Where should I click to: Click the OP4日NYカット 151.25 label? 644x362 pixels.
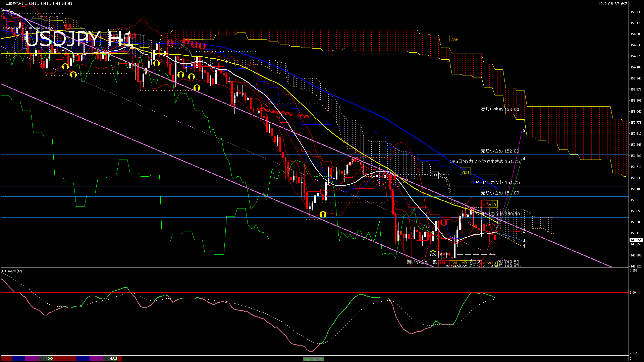pyautogui.click(x=495, y=183)
